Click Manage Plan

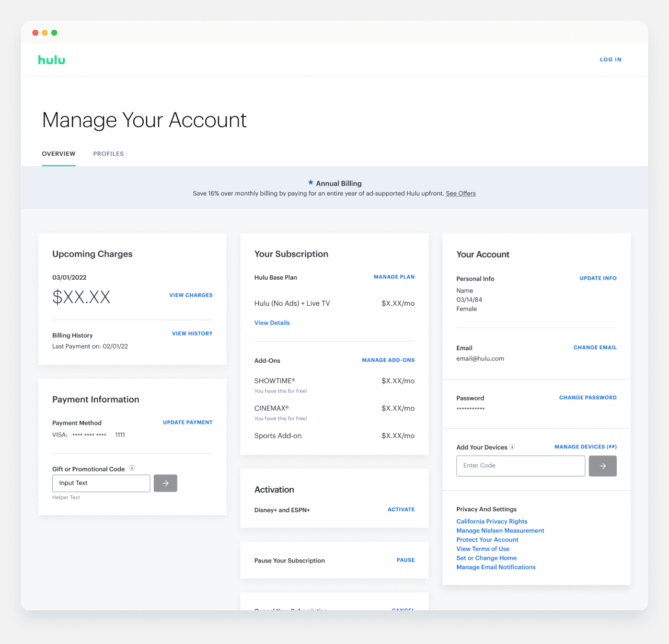394,277
